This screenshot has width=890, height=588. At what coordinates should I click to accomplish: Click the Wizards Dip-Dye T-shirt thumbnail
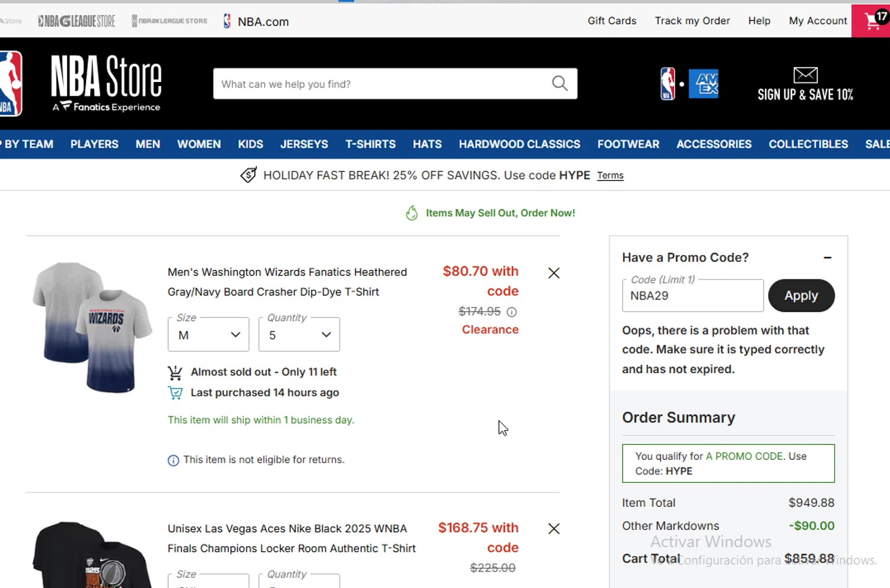click(92, 327)
